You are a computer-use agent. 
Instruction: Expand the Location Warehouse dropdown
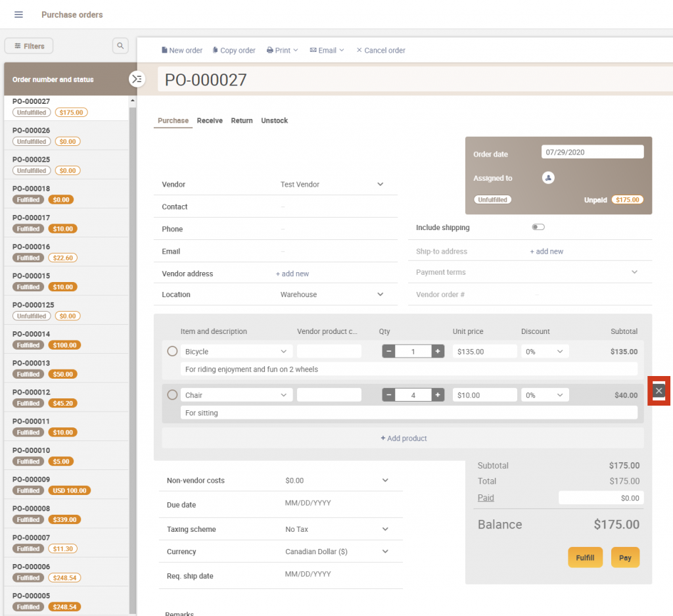pos(381,295)
